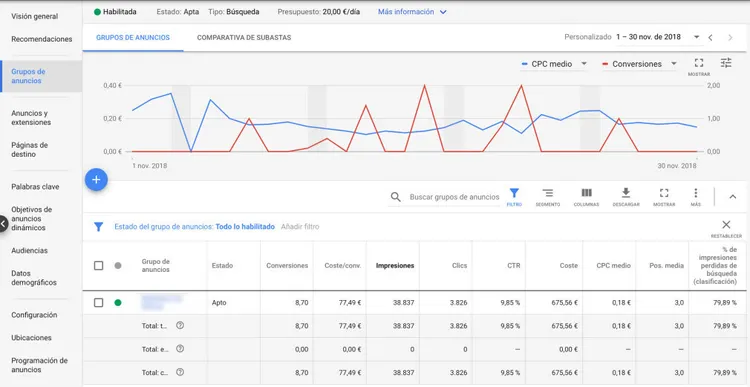Click the green status dot of the ad group
The width and height of the screenshot is (750, 387).
[118, 302]
